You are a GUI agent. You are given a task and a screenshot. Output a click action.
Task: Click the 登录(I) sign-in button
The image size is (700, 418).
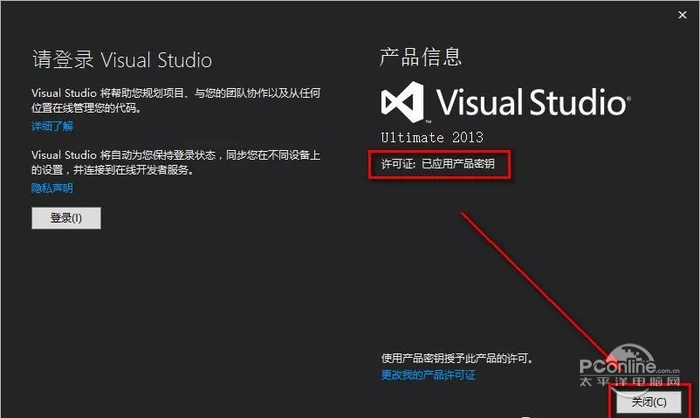point(66,218)
